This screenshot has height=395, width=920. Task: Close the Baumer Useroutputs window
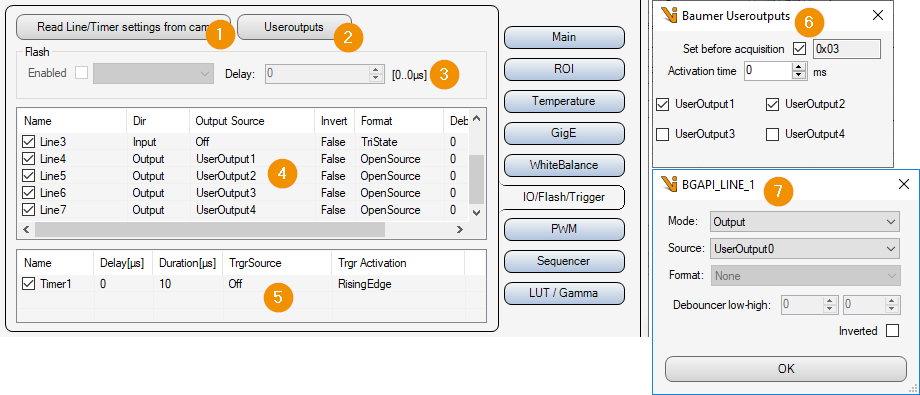pos(878,15)
